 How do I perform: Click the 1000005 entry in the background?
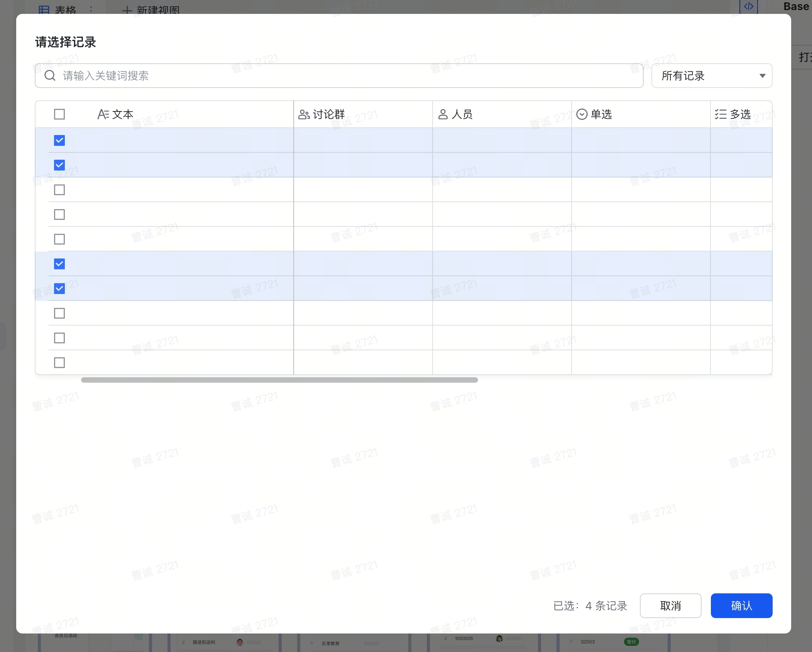464,638
